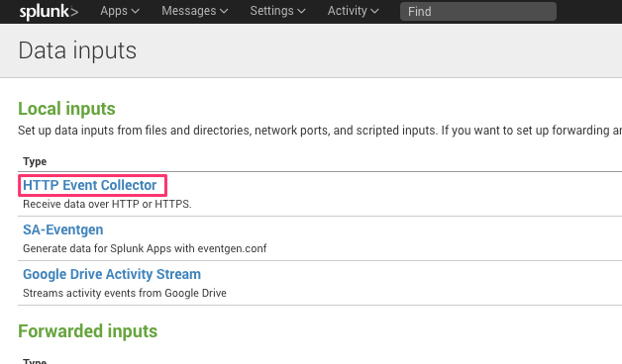Click the Type column header under Local inputs
The image size is (622, 364).
[35, 161]
